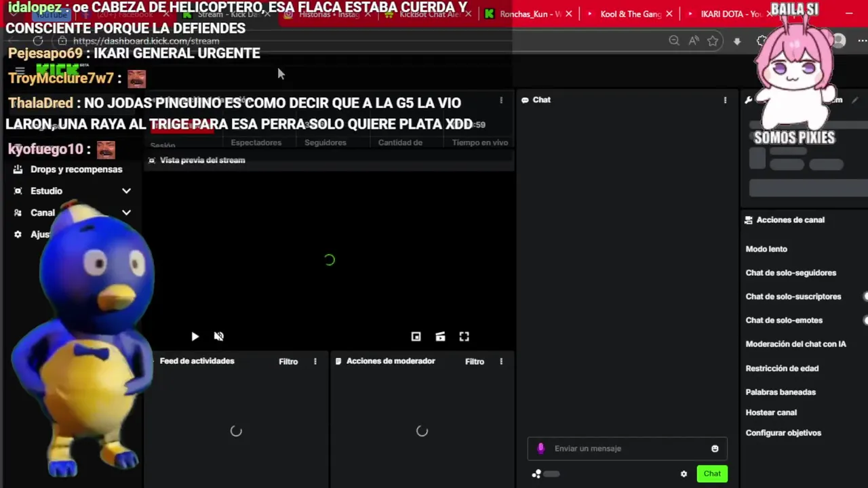The width and height of the screenshot is (868, 488).
Task: Click the Estudio sidebar icon
Action: (x=18, y=191)
